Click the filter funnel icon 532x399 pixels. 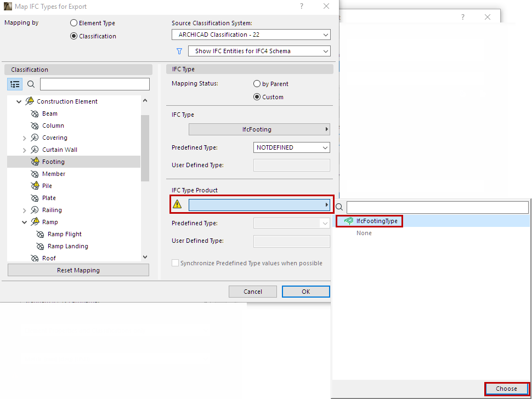coord(179,51)
